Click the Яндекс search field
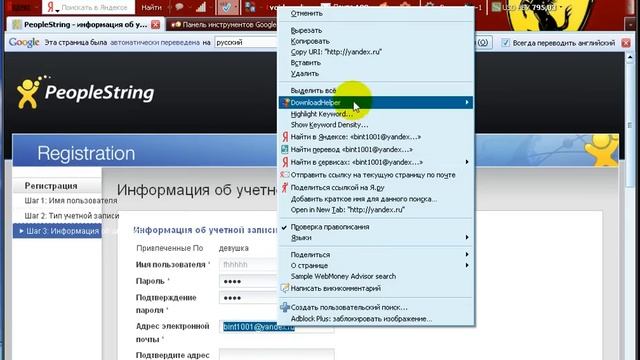The image size is (640, 360). coord(94,7)
